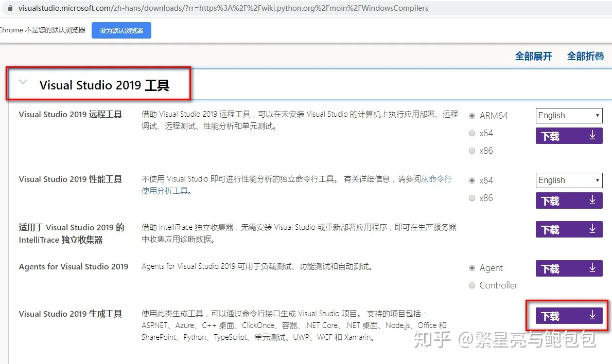Click the Visual Studio 2019 工具 heading
This screenshot has width=612, height=364.
[104, 85]
